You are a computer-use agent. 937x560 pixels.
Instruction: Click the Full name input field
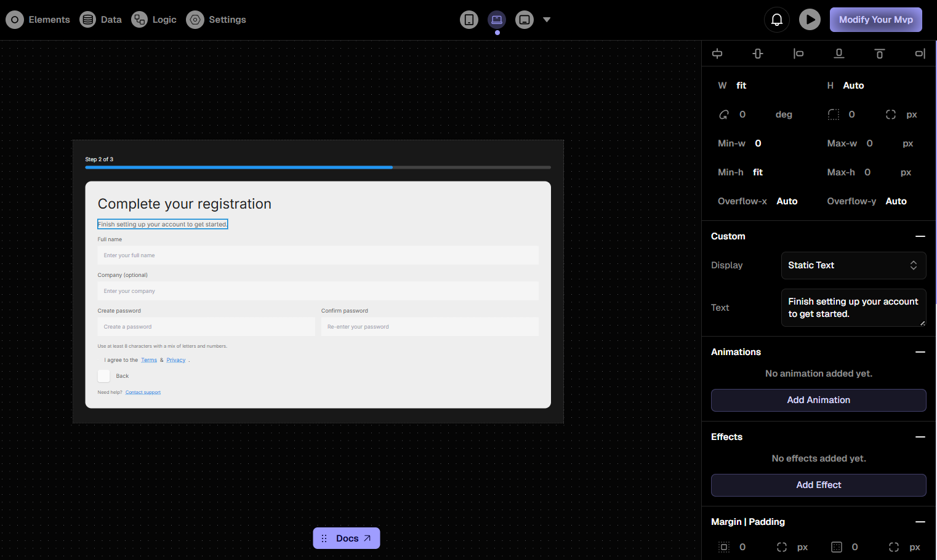click(318, 255)
